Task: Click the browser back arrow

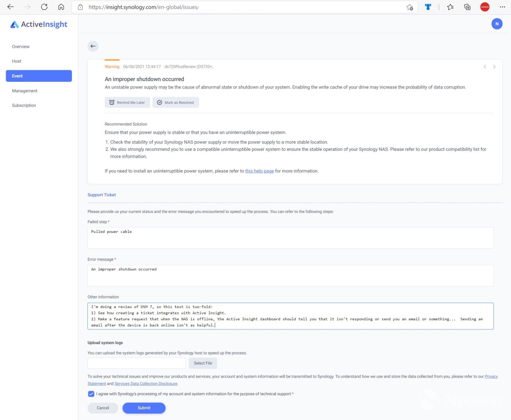Action: [10, 7]
